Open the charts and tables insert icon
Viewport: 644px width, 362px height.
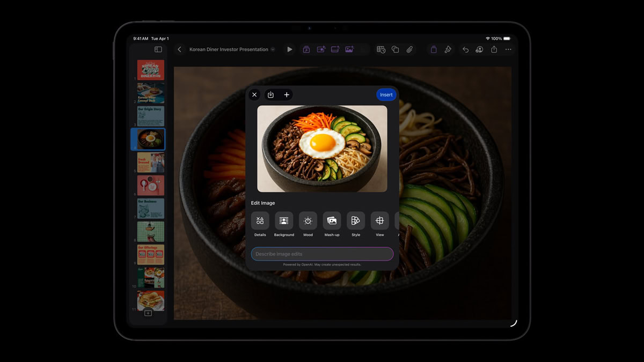coord(381,49)
